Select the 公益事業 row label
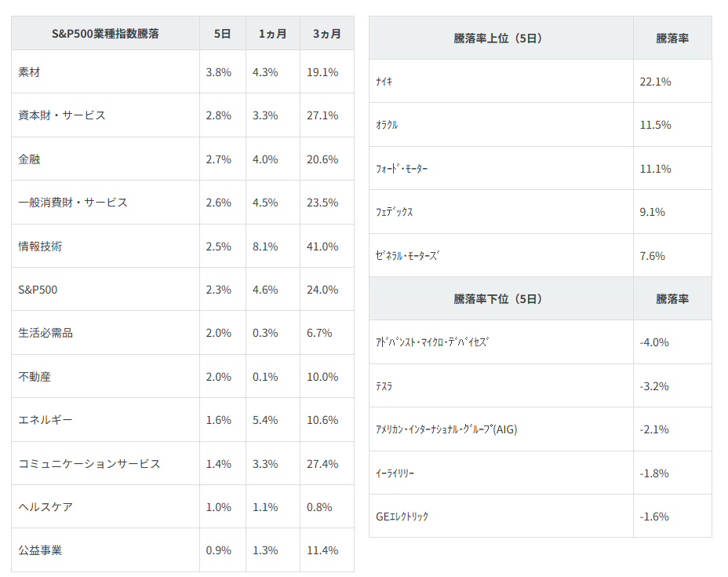Screen dimensions: 728x577 tap(40, 550)
